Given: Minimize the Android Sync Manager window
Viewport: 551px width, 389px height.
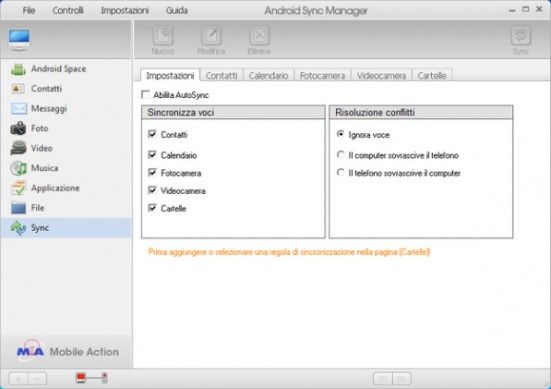Looking at the screenshot, I should tap(512, 10).
